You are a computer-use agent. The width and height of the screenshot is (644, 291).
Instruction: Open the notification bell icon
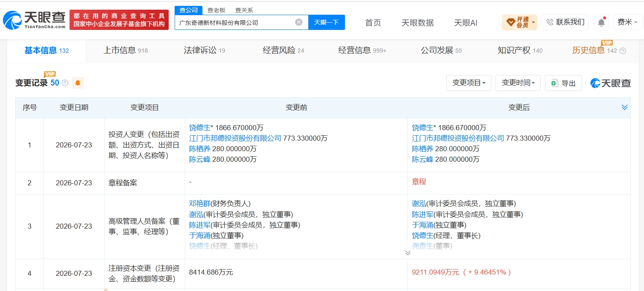coord(601,22)
